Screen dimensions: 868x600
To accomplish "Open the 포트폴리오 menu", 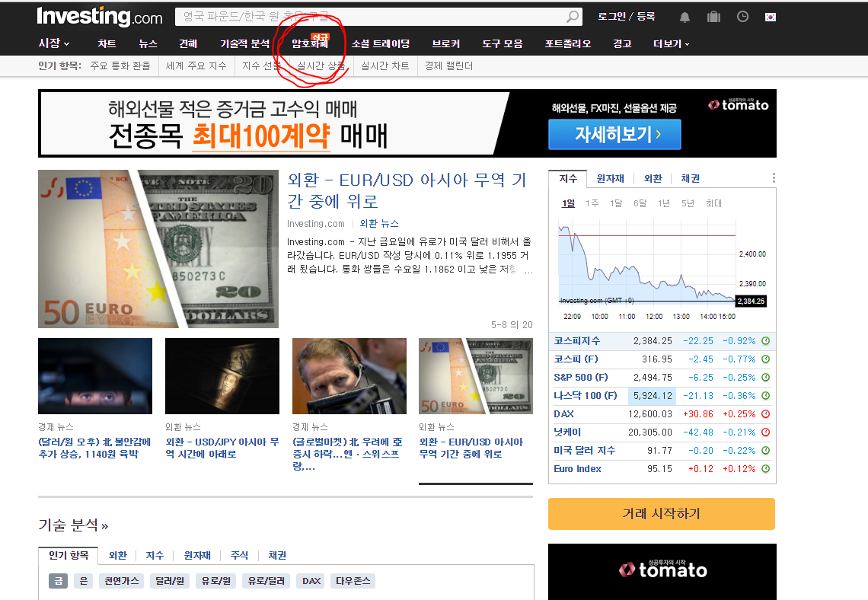I will (x=568, y=43).
